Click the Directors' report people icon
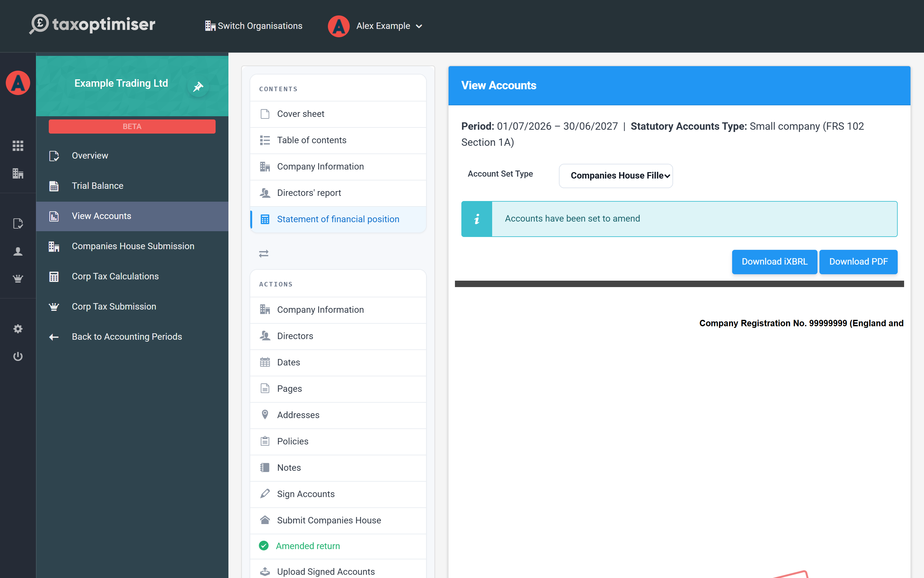 (265, 193)
